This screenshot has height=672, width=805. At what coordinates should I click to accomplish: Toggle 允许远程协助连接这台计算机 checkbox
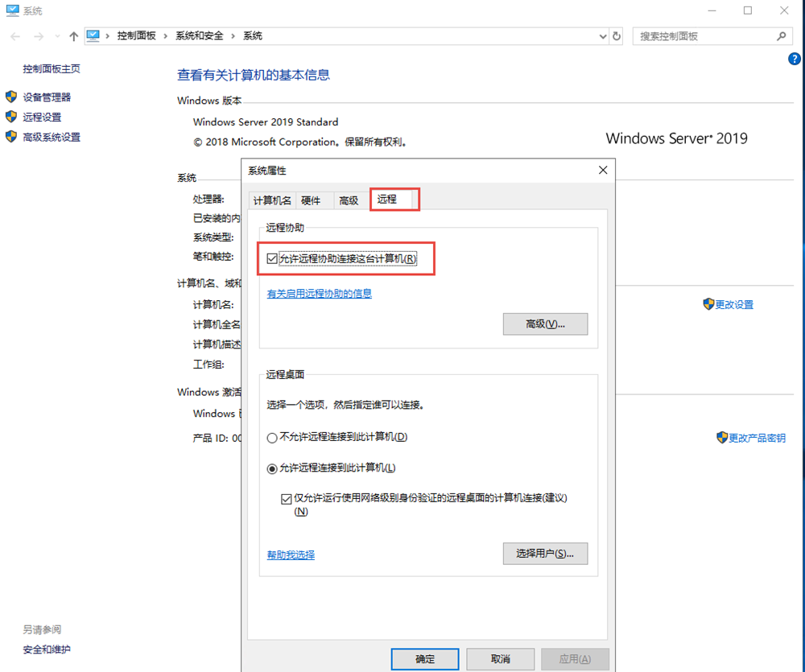272,259
